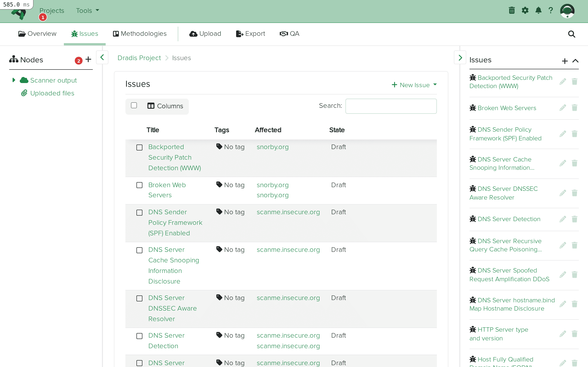
Task: Edit the Broken Web Servers issue via pencil icon
Action: 563,108
